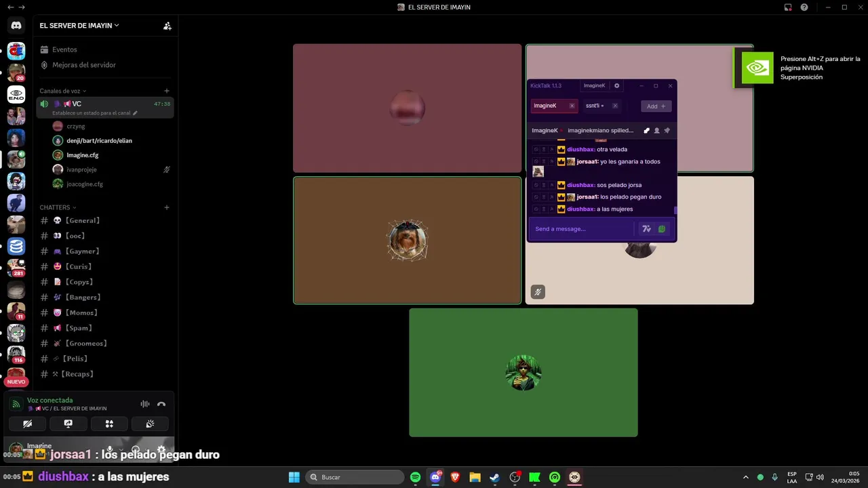
Task: Open Brave browser from the taskbar
Action: tap(455, 477)
